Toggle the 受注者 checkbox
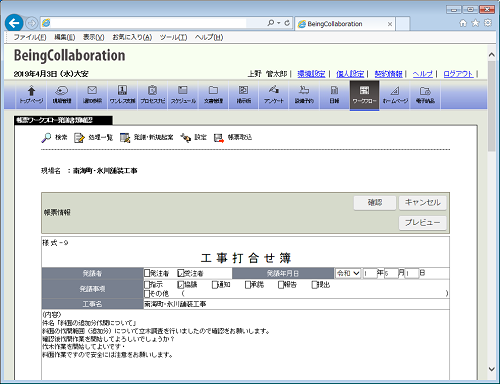500x384 pixels. (181, 273)
